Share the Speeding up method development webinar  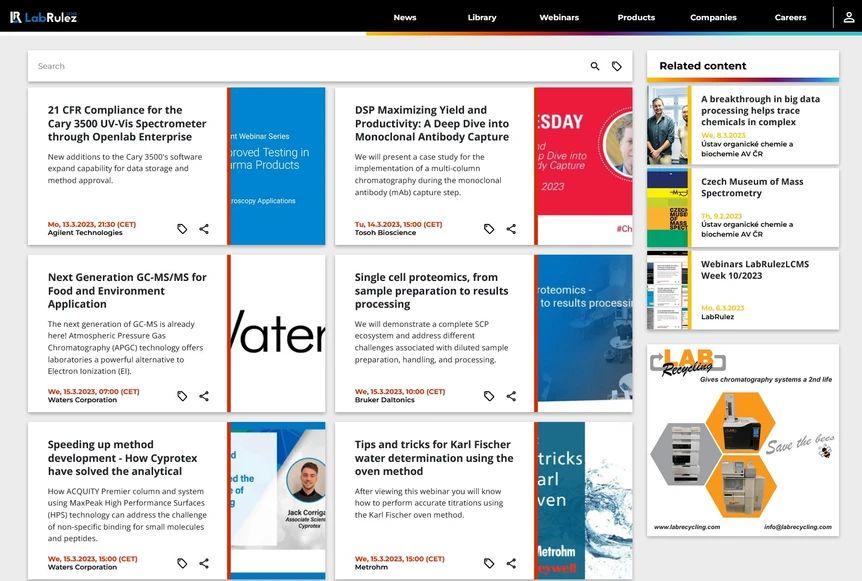(204, 563)
